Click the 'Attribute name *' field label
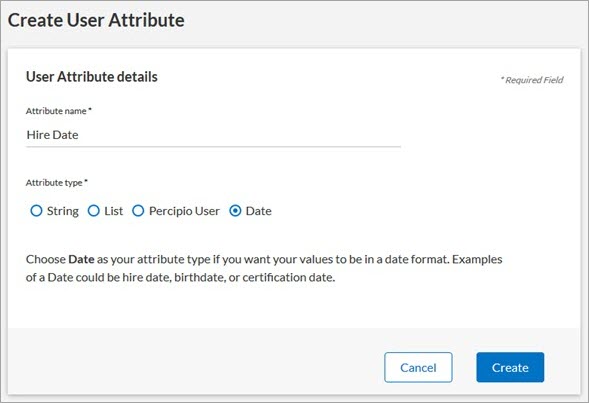The height and width of the screenshot is (403, 589). pos(59,111)
